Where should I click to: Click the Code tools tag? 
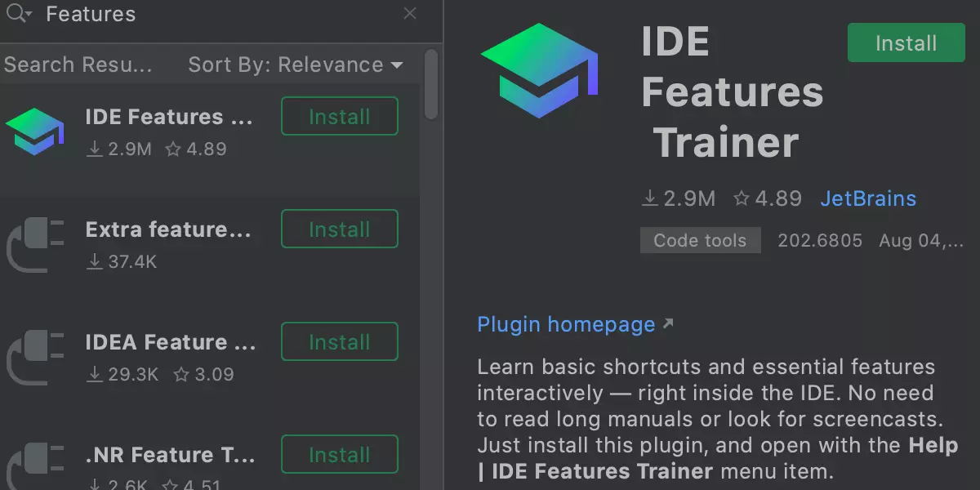tap(700, 240)
